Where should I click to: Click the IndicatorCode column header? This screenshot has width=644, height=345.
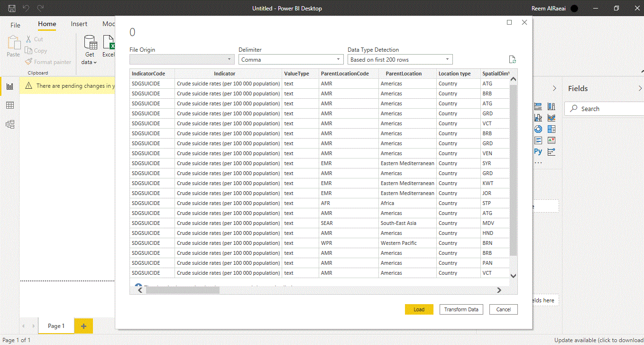coord(152,74)
